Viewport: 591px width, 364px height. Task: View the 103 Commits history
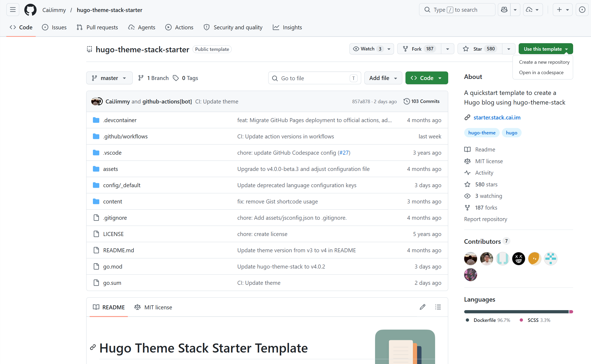tap(421, 101)
